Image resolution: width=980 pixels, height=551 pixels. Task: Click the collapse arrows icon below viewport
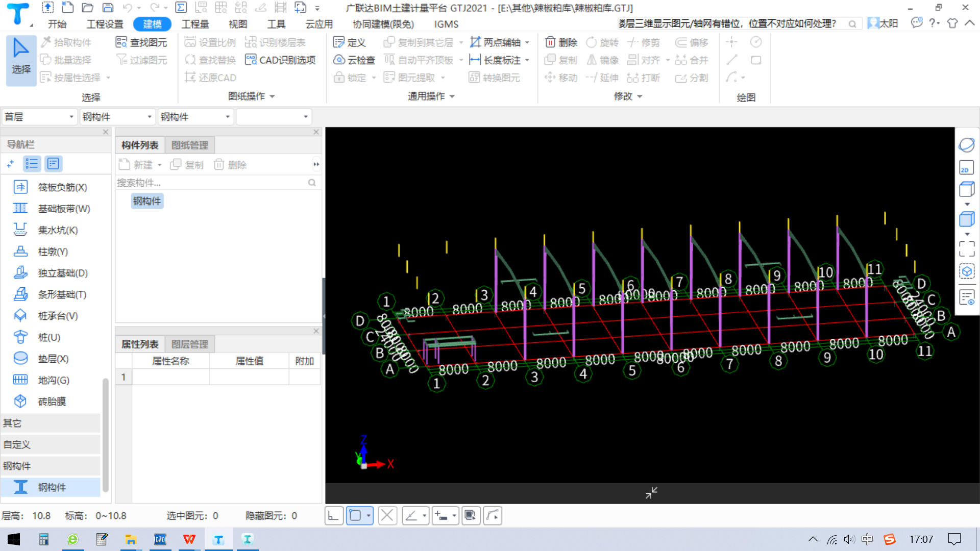(x=651, y=493)
